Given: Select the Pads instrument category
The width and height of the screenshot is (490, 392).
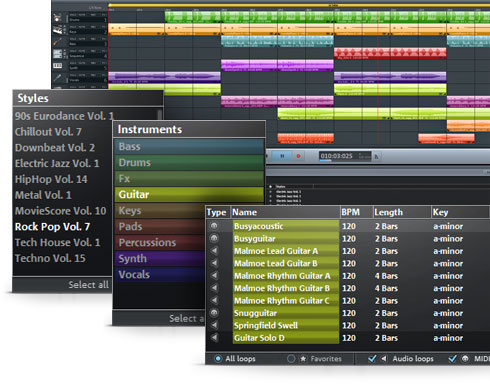Looking at the screenshot, I should click(160, 227).
